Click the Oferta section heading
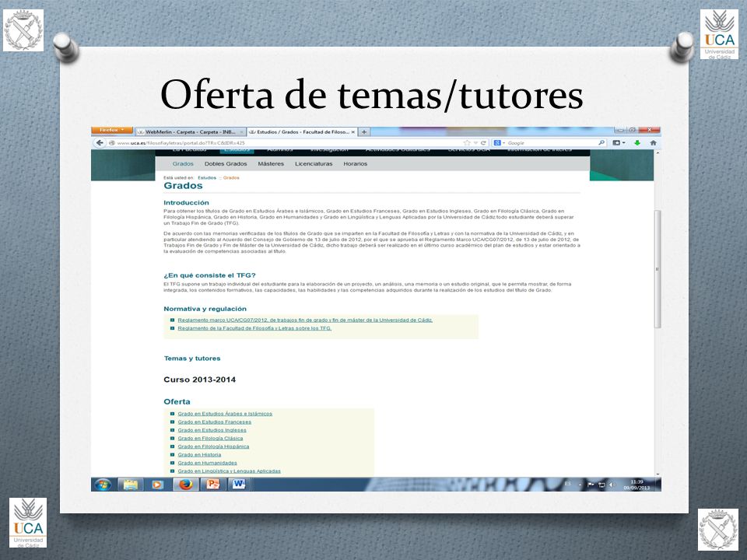Screen dimensions: 747x560 177,402
